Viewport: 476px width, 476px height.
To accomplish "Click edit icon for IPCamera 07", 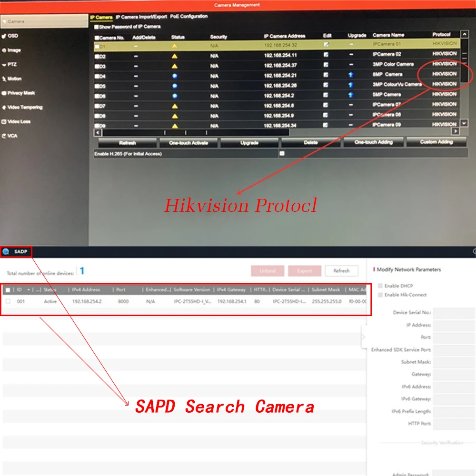I will coord(326,105).
